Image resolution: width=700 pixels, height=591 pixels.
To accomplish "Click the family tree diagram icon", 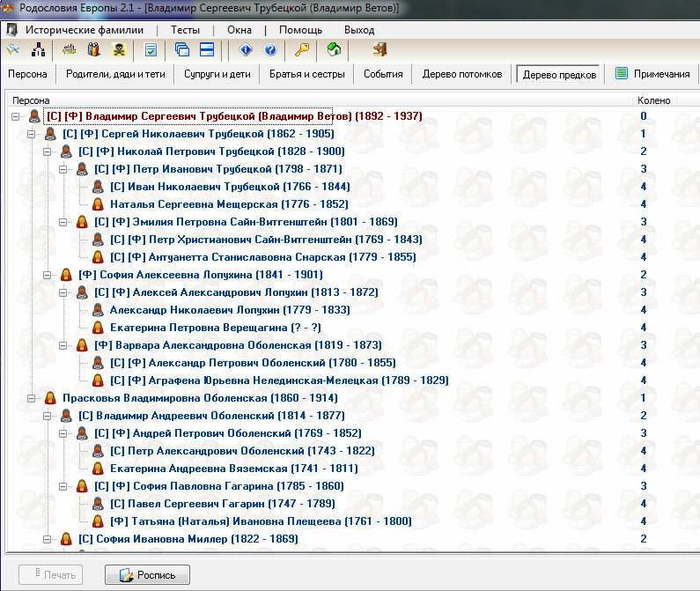I will [39, 49].
